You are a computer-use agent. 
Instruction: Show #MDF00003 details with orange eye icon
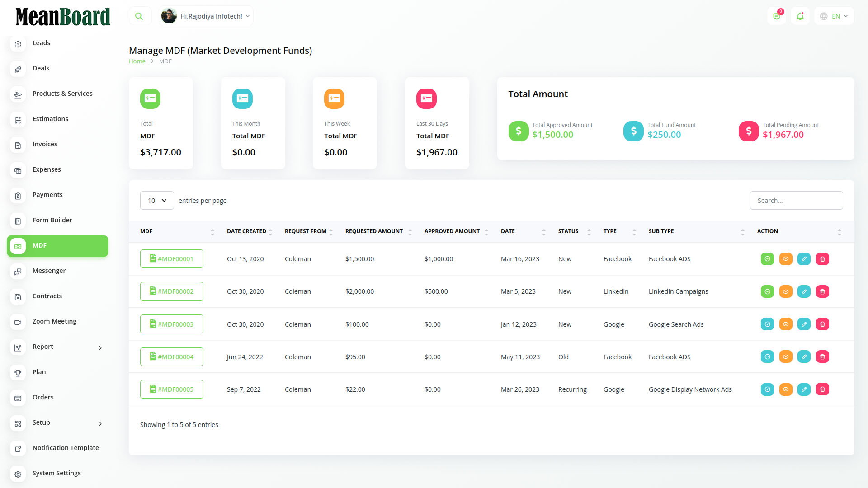pyautogui.click(x=786, y=324)
